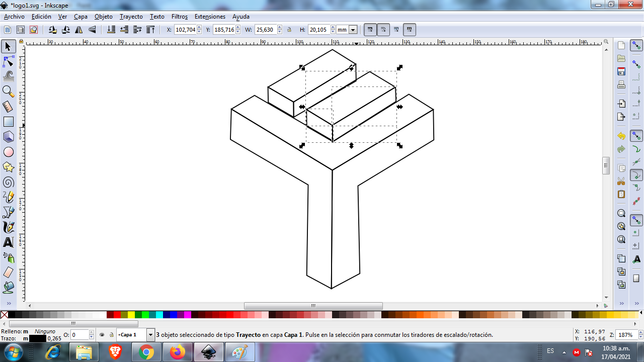Viewport: 644px width, 362px height.
Task: Click the yellow Undo arrow icon
Action: click(x=621, y=136)
